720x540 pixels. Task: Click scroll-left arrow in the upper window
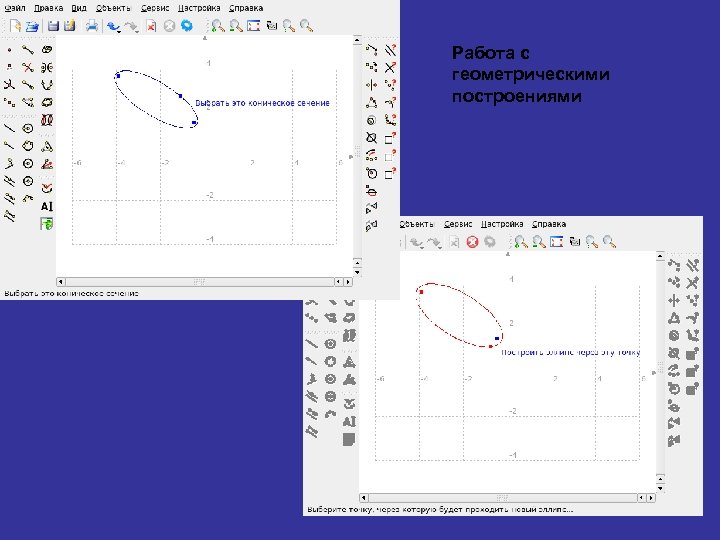click(x=61, y=281)
